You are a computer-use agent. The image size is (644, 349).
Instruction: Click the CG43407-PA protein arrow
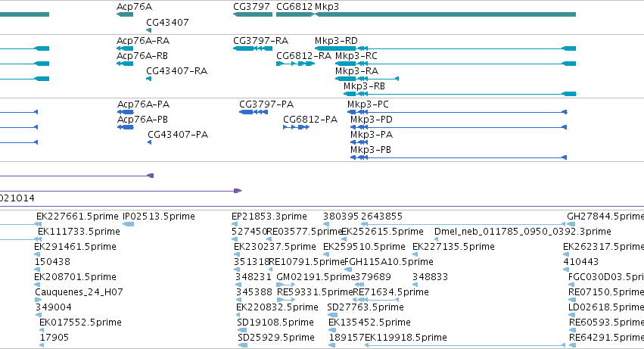[150, 142]
